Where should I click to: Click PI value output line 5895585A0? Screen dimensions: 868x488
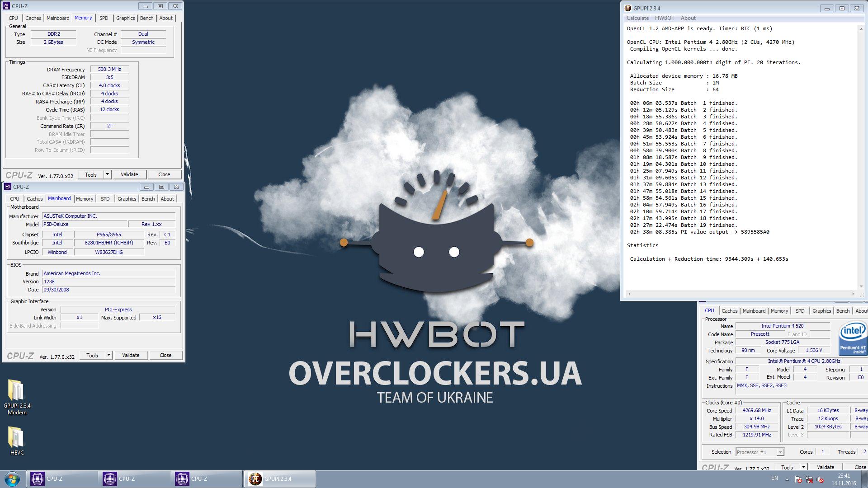(x=699, y=232)
